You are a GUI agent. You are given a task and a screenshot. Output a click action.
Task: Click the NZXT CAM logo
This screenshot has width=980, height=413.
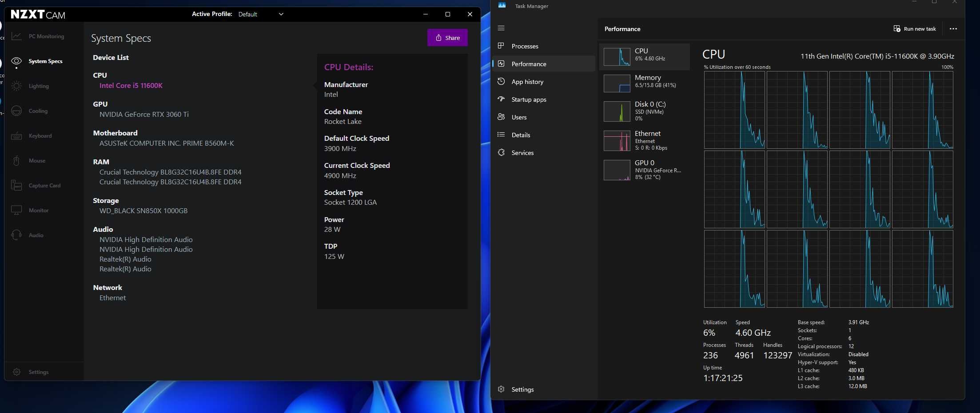coord(38,15)
